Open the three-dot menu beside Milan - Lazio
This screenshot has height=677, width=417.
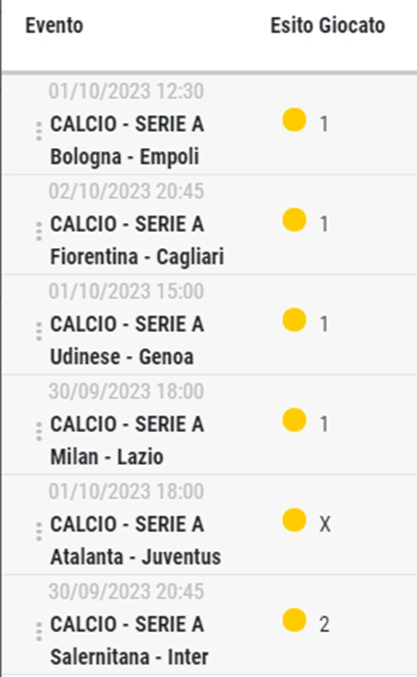(x=39, y=431)
